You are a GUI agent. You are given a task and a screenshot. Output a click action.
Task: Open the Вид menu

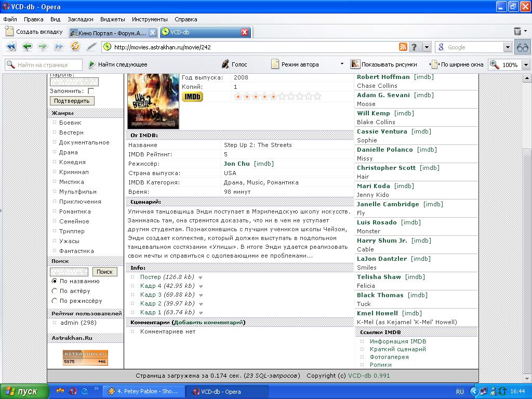pos(55,19)
